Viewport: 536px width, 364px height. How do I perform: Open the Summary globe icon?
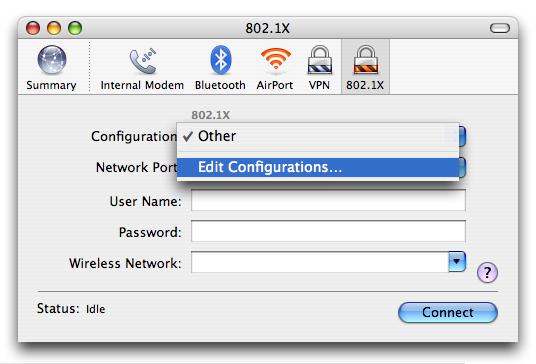[x=52, y=60]
